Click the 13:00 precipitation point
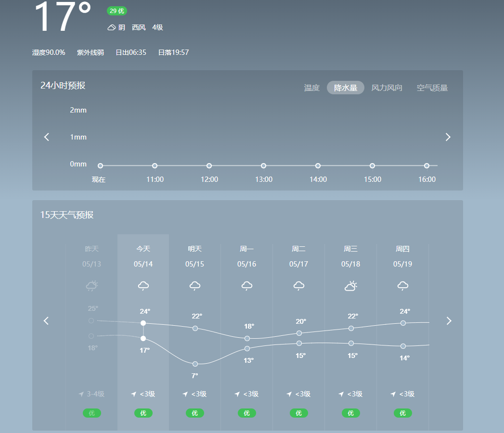This screenshot has height=433, width=504. tap(264, 166)
